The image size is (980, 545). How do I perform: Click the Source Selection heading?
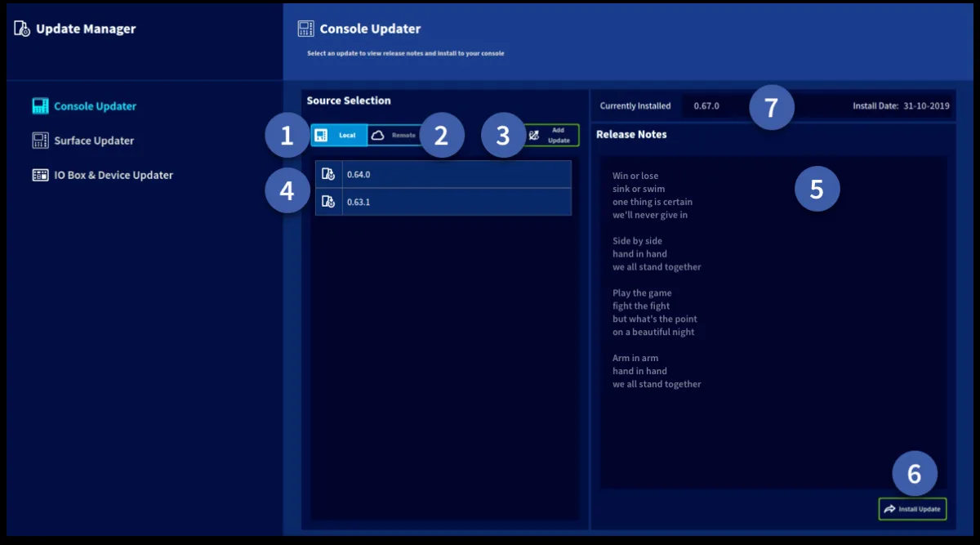click(349, 101)
